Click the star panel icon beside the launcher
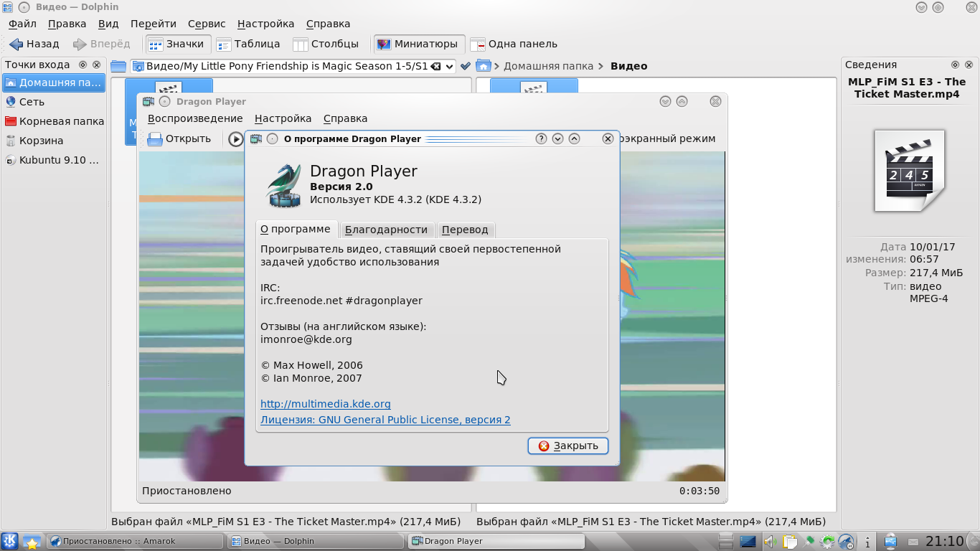Image resolution: width=980 pixels, height=551 pixels. point(32,541)
